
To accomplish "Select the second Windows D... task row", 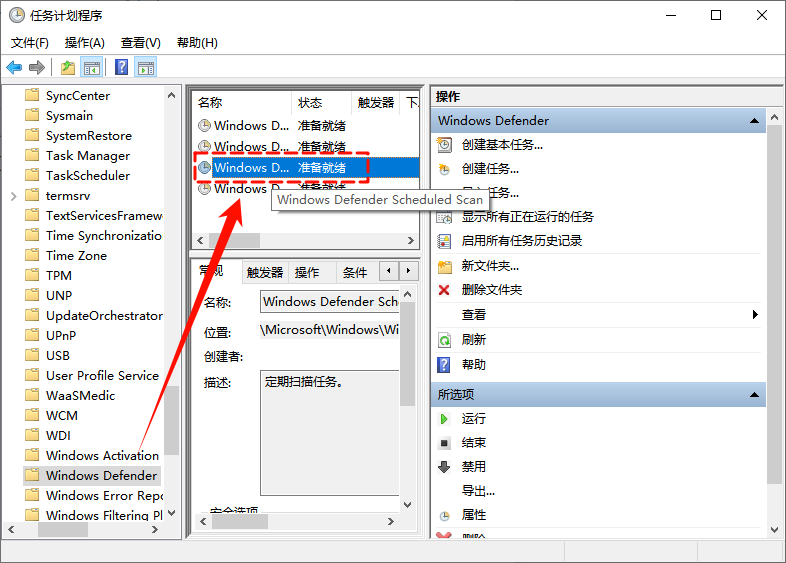I will 306,146.
